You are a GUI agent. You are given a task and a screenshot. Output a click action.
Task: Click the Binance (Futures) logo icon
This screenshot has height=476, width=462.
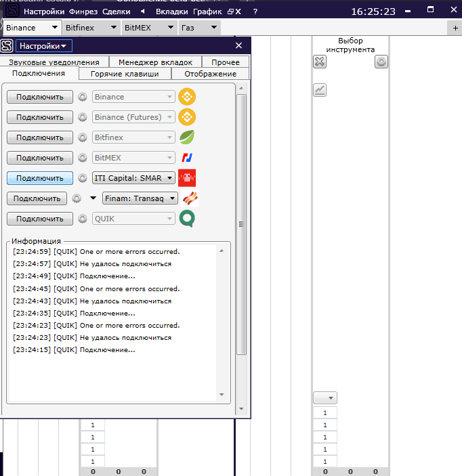click(x=187, y=117)
